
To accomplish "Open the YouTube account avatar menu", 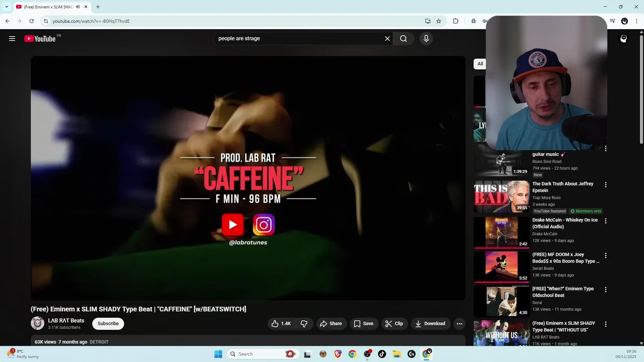I will click(x=623, y=39).
